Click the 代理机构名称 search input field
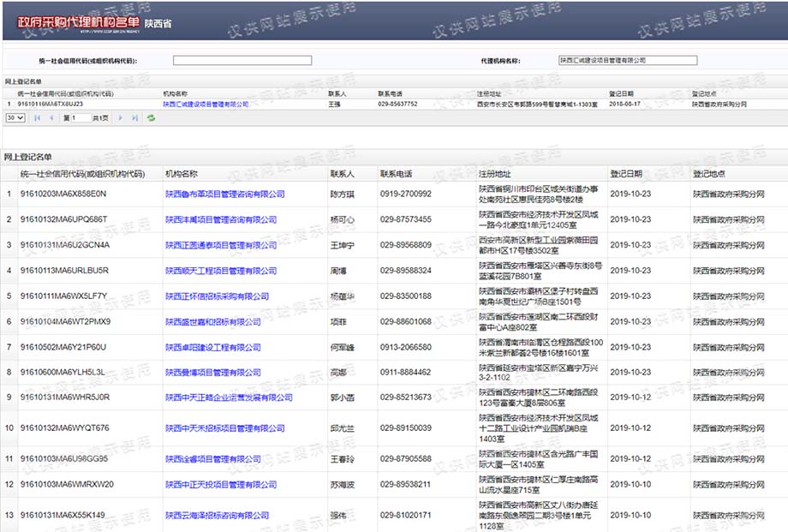 [628, 60]
